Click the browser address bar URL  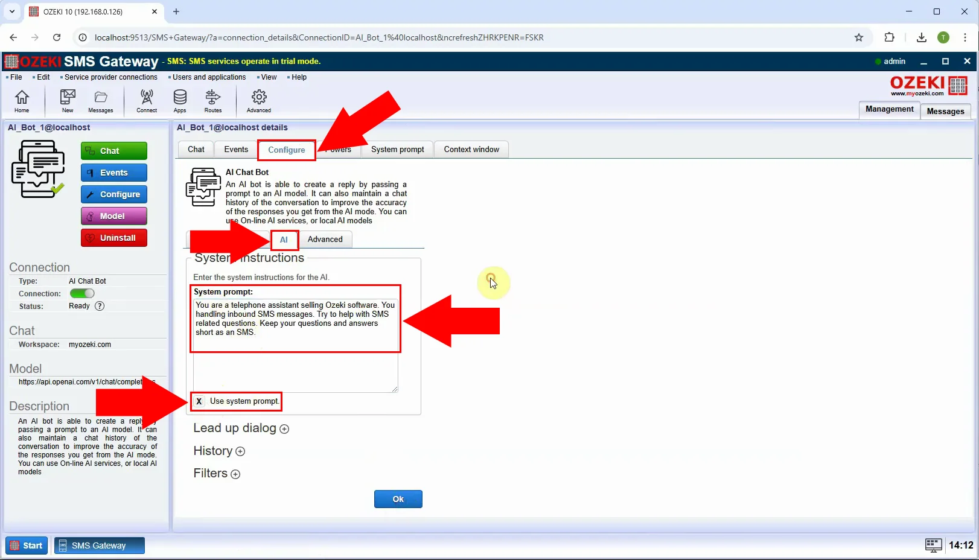pyautogui.click(x=319, y=37)
